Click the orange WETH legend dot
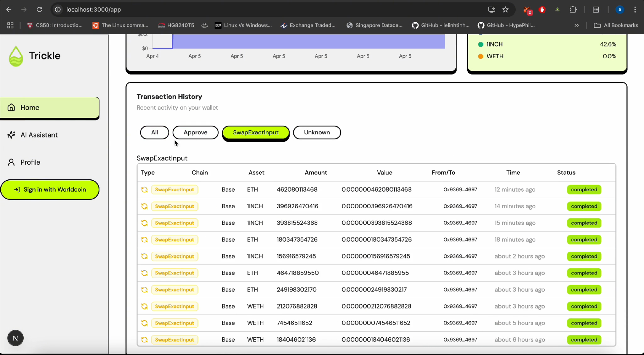Image resolution: width=644 pixels, height=355 pixels. (480, 56)
